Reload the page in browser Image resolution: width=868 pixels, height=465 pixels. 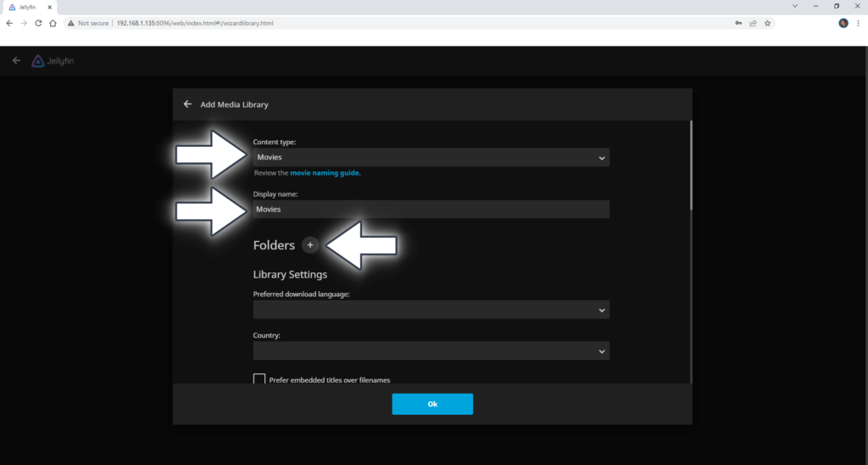coord(38,23)
